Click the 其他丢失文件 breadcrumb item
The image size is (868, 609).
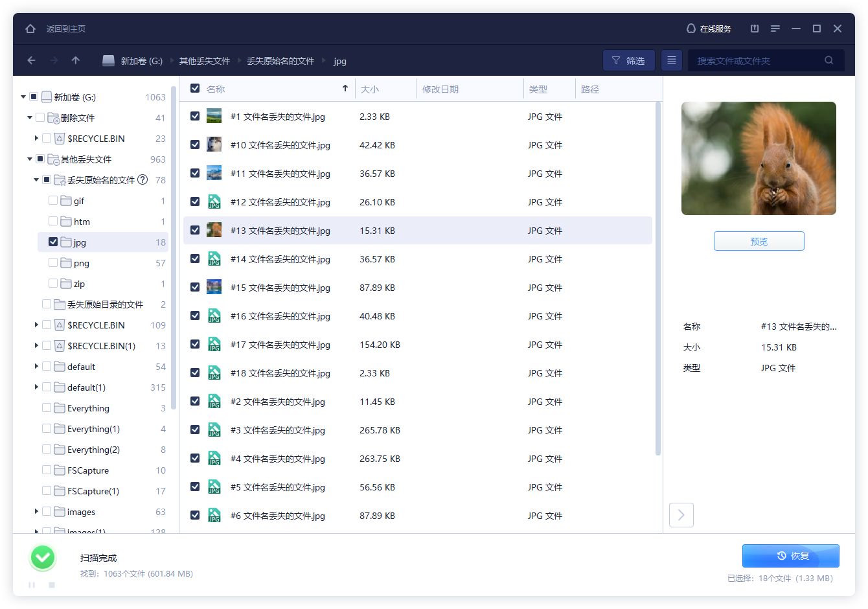click(x=205, y=61)
